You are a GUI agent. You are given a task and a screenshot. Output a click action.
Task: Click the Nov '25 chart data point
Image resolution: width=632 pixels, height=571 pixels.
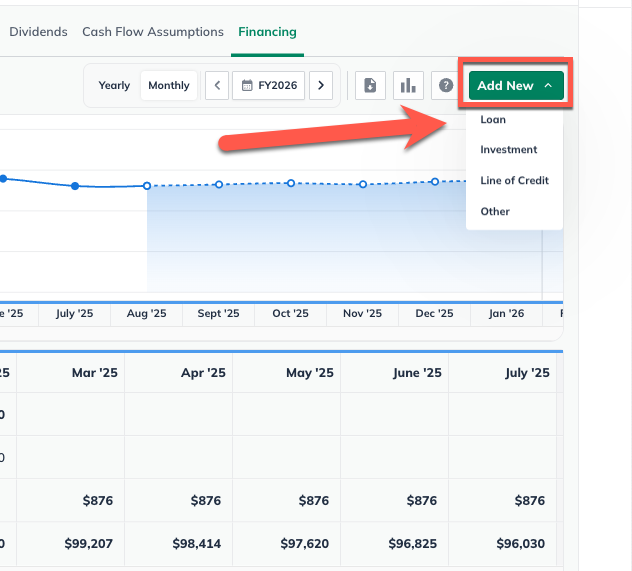click(x=363, y=184)
